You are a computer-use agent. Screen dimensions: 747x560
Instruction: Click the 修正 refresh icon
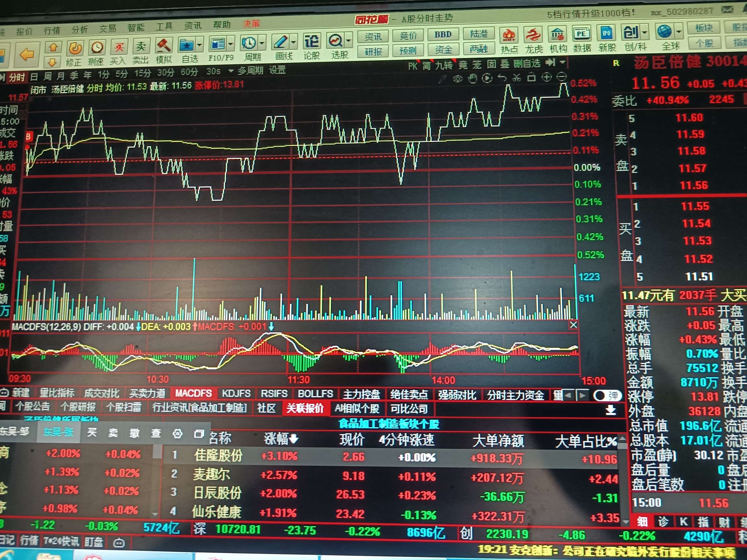[x=75, y=48]
